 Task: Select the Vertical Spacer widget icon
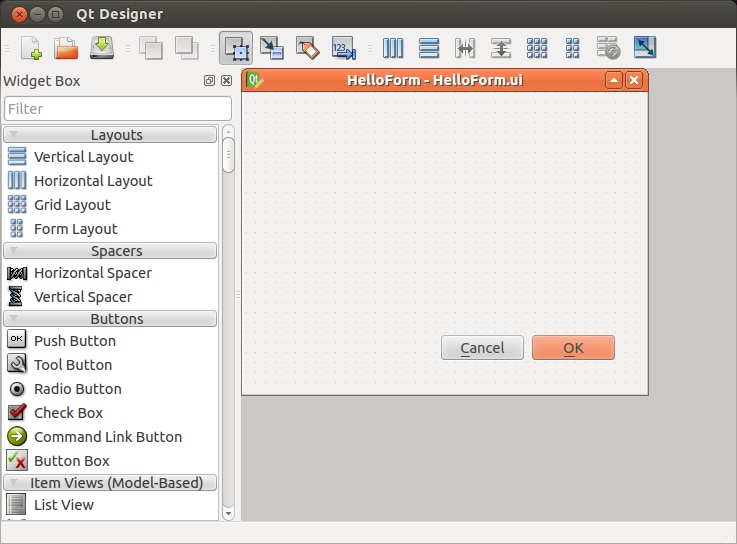[x=16, y=296]
